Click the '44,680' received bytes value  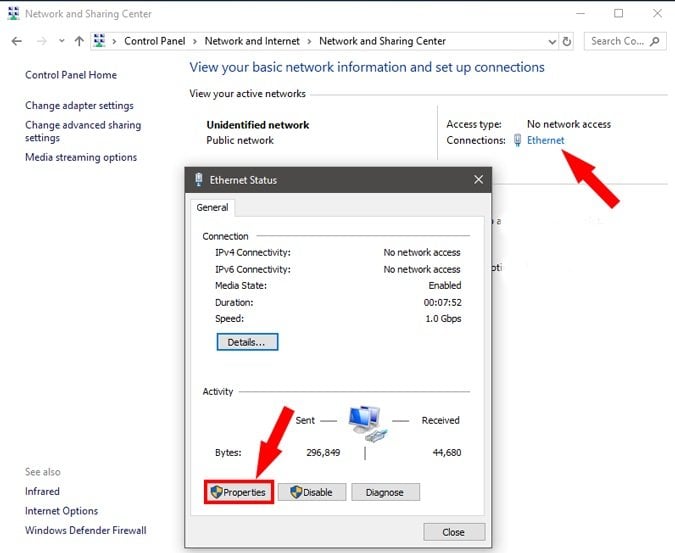pyautogui.click(x=446, y=453)
